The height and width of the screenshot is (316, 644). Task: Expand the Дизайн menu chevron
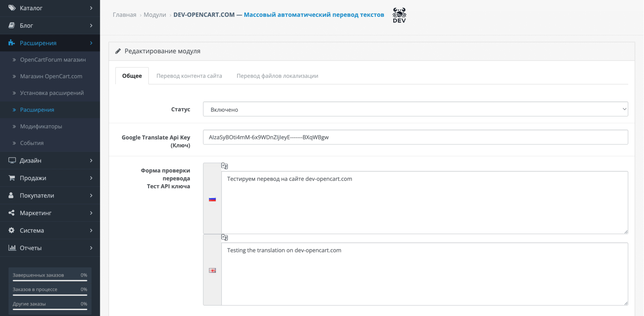coord(91,160)
